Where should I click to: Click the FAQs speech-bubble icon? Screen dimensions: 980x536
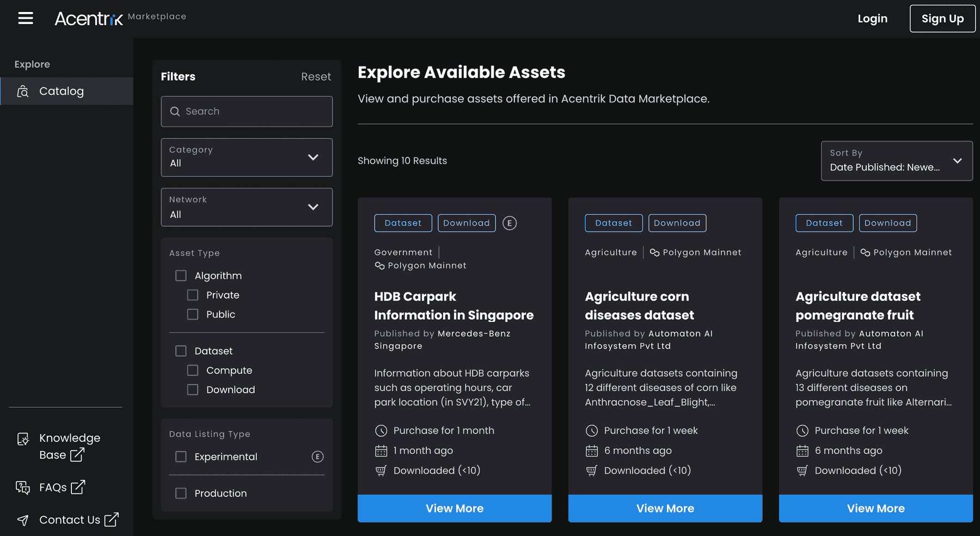pos(23,488)
